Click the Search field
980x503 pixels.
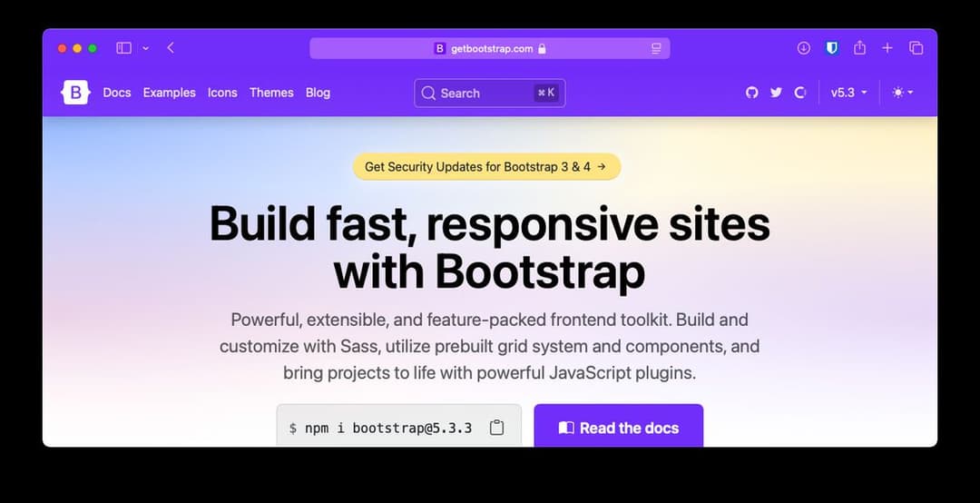point(489,94)
